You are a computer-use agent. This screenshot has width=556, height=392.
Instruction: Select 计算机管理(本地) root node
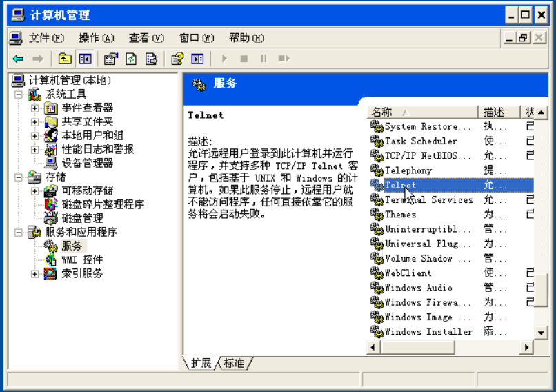70,81
